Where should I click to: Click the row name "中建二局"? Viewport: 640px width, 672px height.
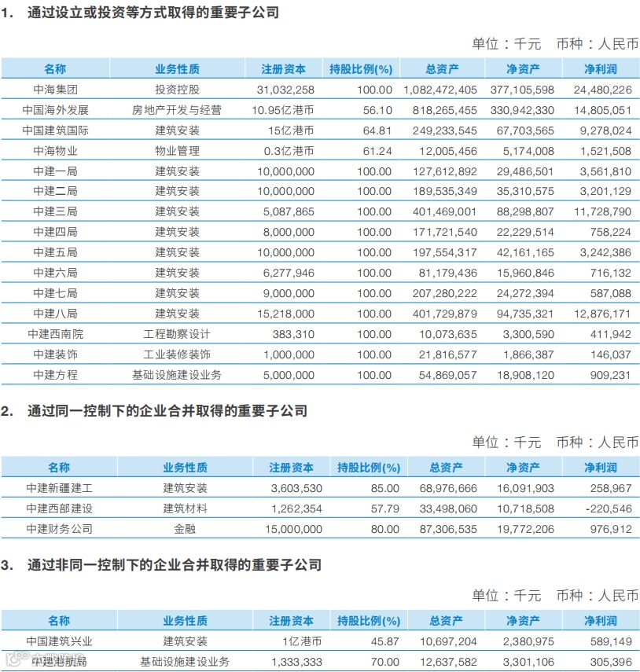[56, 191]
